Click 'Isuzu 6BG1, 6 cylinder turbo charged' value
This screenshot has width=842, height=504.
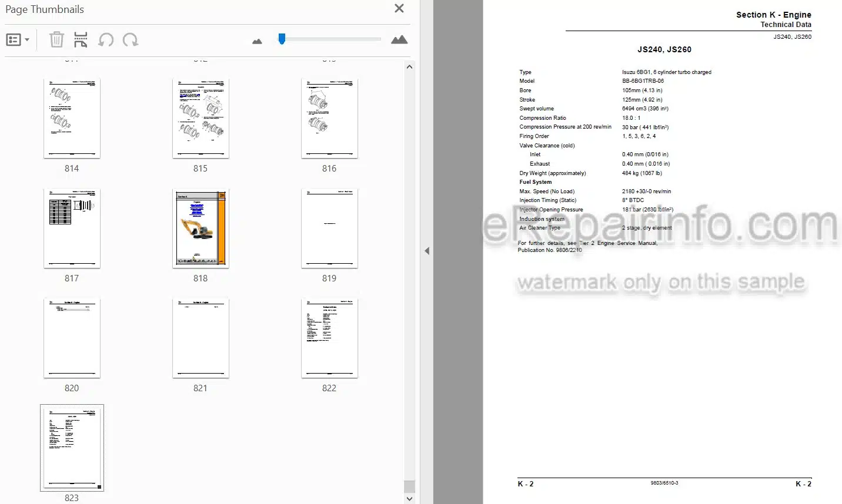tap(666, 72)
